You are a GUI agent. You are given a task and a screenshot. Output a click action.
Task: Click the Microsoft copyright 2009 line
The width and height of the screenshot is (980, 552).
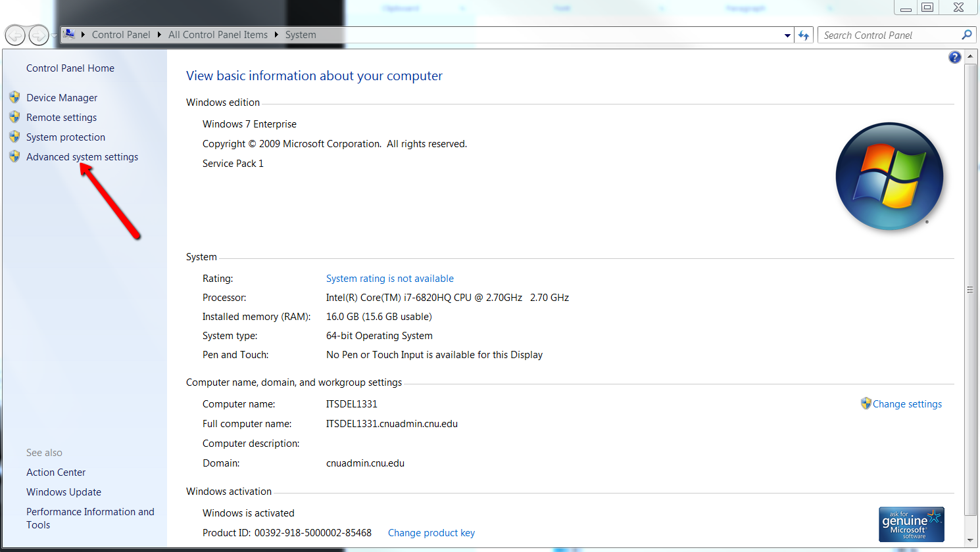point(335,144)
